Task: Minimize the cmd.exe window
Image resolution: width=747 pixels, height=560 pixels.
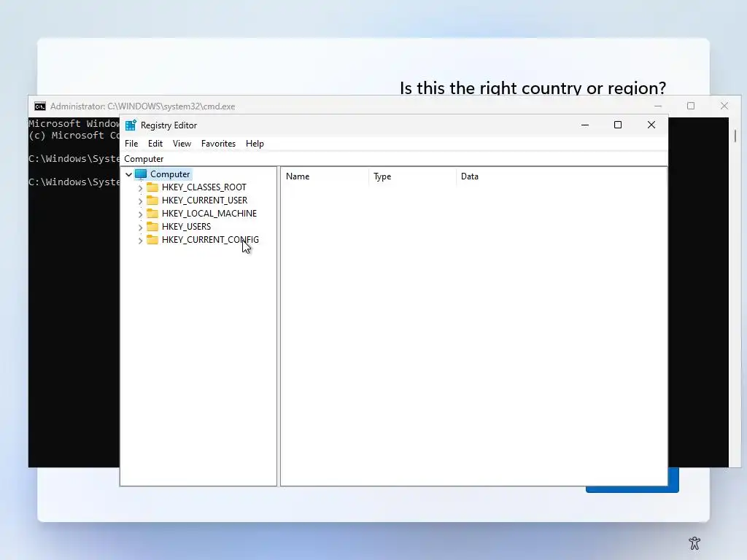Action: pos(658,106)
